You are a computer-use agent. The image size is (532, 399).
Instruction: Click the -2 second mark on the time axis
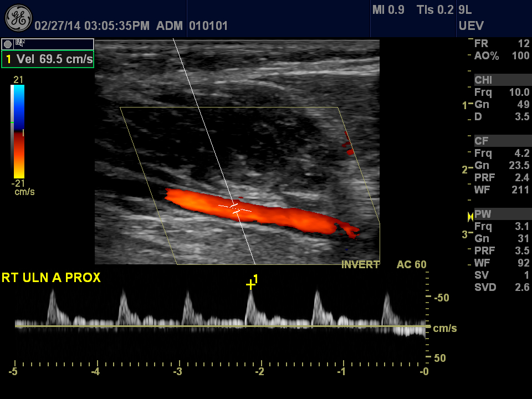point(259,371)
